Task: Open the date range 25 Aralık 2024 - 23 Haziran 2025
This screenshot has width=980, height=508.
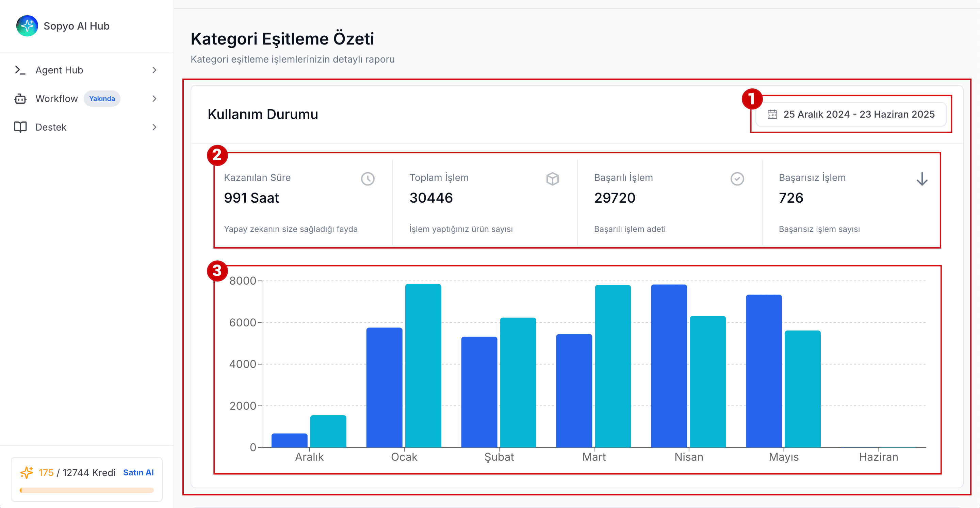Action: click(851, 114)
